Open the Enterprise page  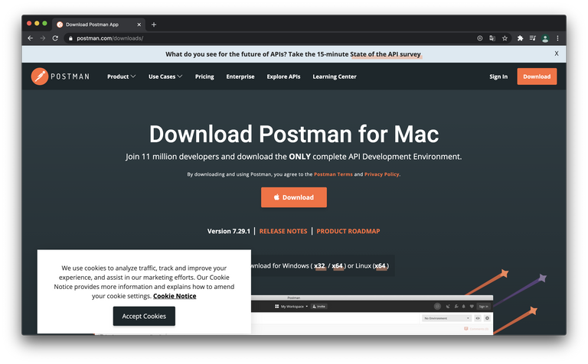tap(240, 76)
